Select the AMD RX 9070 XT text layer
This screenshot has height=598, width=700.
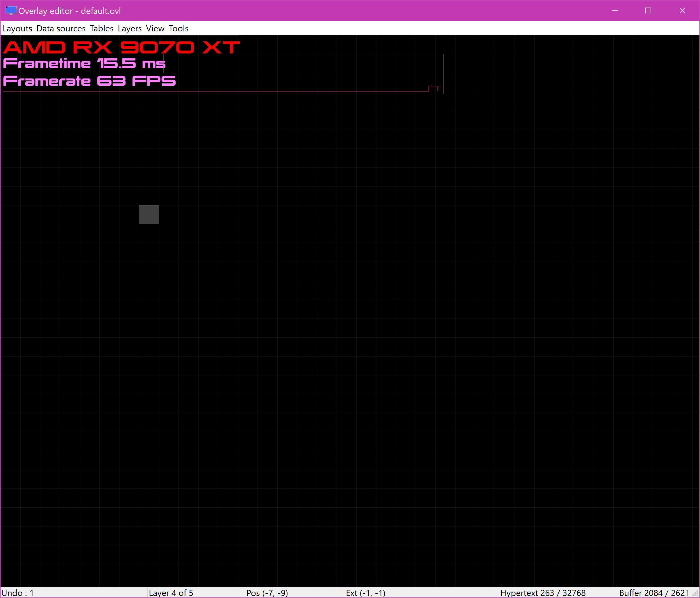tap(121, 47)
